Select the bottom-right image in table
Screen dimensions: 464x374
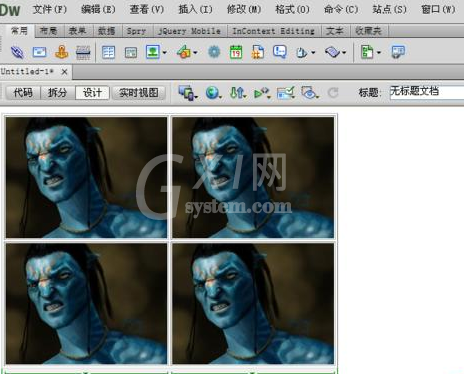(x=253, y=303)
